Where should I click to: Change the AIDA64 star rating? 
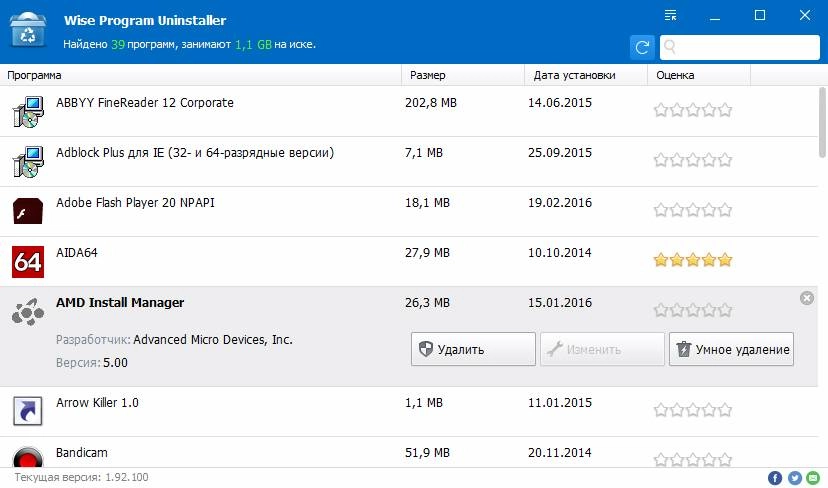[x=693, y=260]
